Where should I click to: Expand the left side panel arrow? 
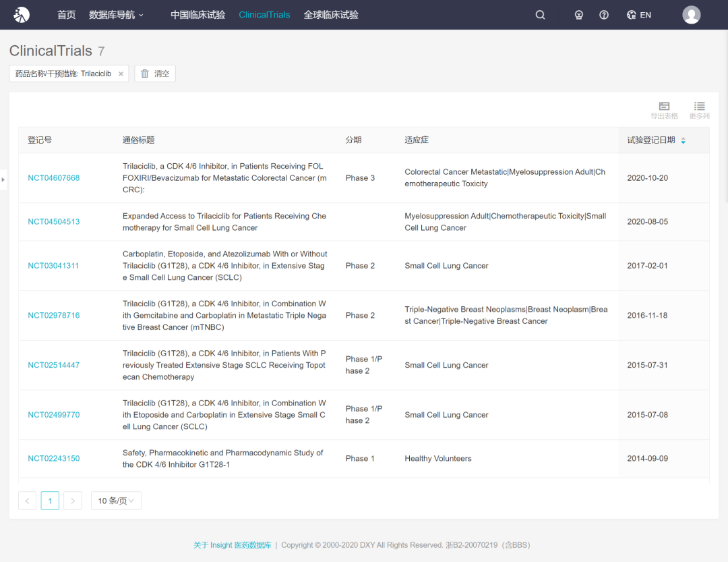point(3,179)
